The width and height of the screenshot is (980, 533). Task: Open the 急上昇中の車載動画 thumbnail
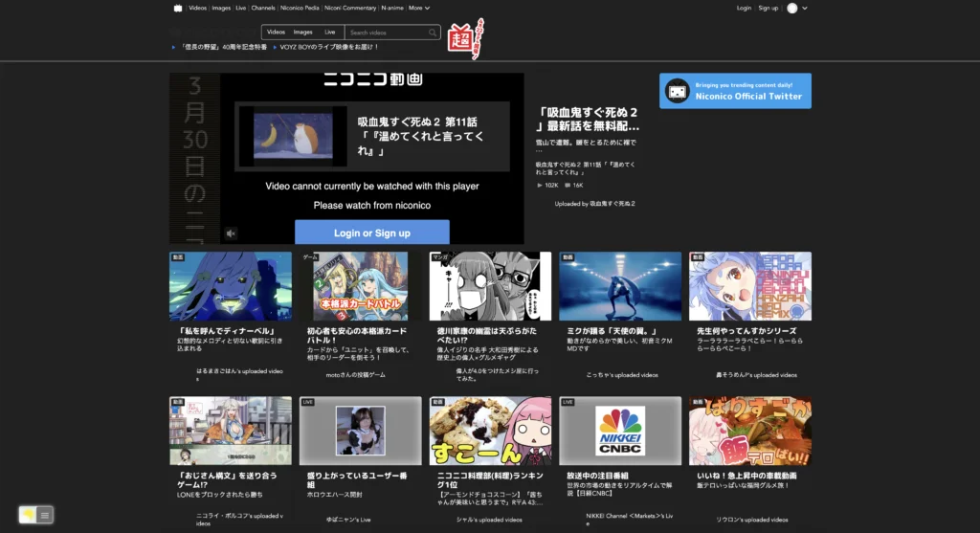coord(750,431)
